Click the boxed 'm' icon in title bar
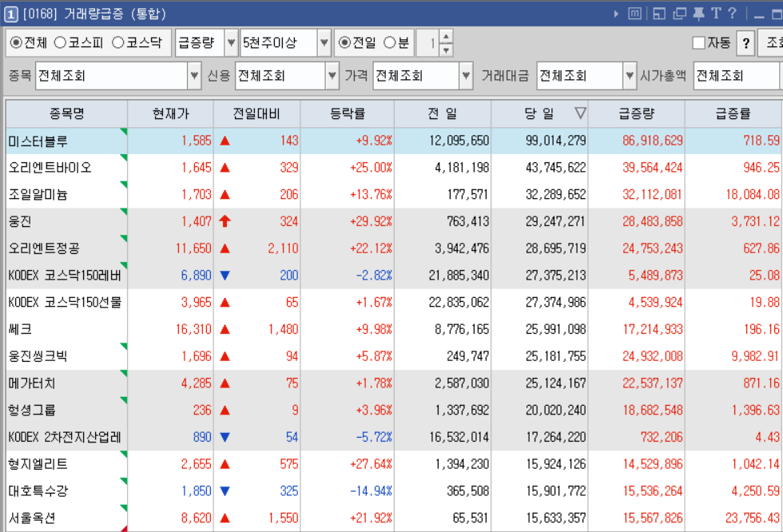This screenshot has height=532, width=783. (634, 14)
